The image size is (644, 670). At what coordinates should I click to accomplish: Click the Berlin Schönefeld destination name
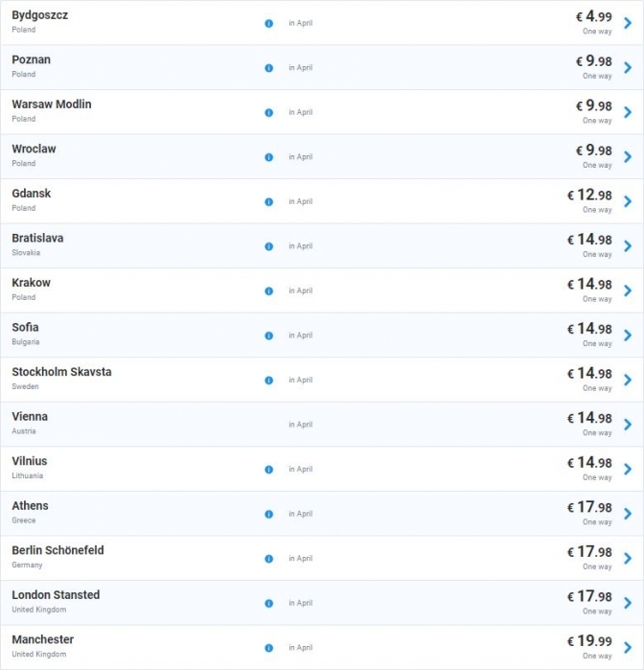57,550
